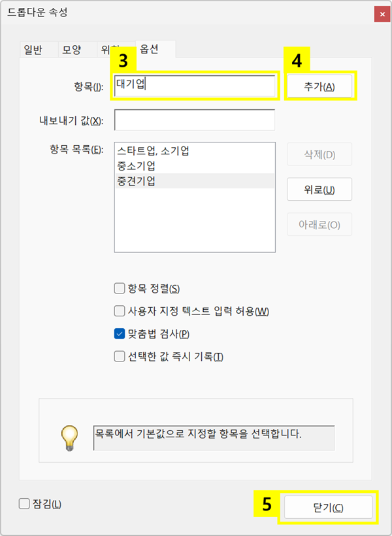Check 사용자 지정 텍스트 입력 허용
The image size is (392, 536).
[120, 311]
